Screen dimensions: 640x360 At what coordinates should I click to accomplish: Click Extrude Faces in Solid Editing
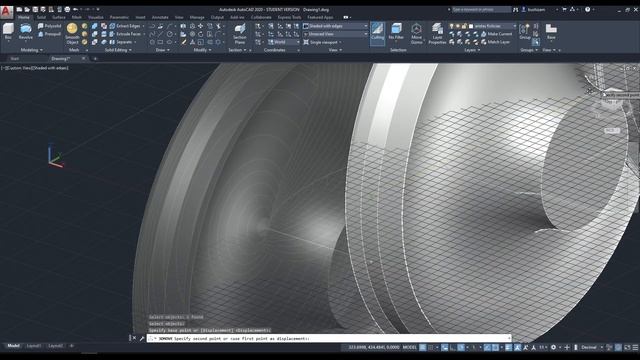point(126,34)
